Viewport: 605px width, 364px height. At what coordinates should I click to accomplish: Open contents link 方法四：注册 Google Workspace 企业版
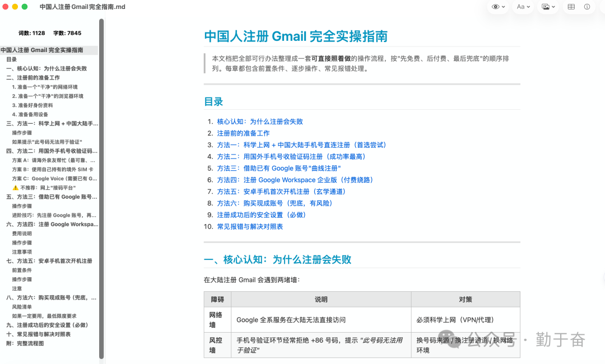point(295,180)
